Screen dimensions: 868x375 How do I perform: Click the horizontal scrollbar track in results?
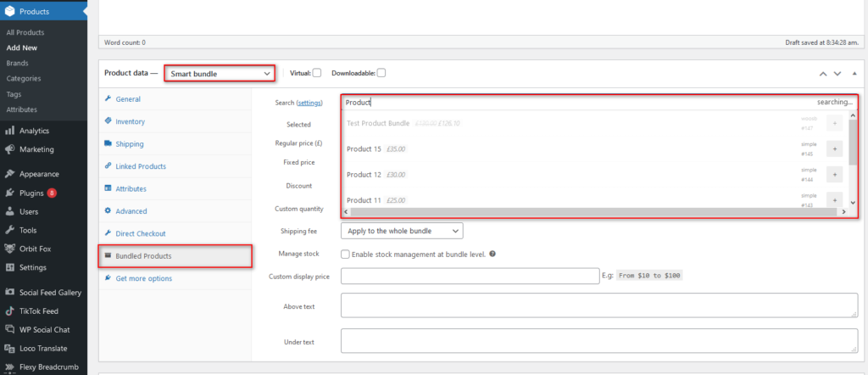[595, 212]
